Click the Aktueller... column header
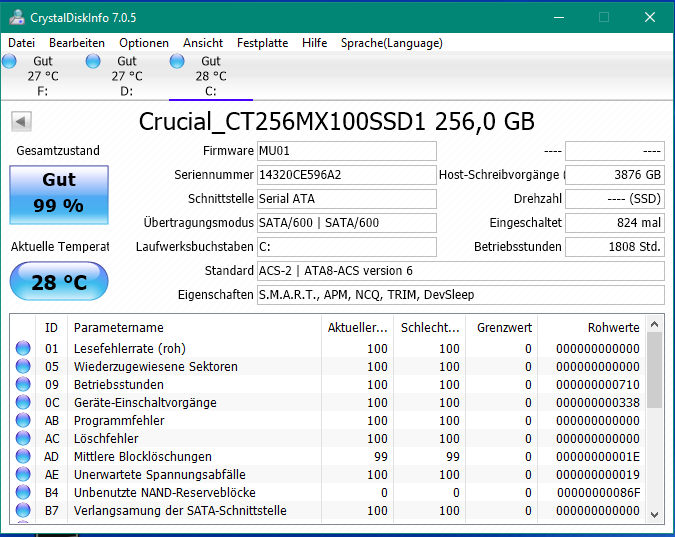 [357, 328]
